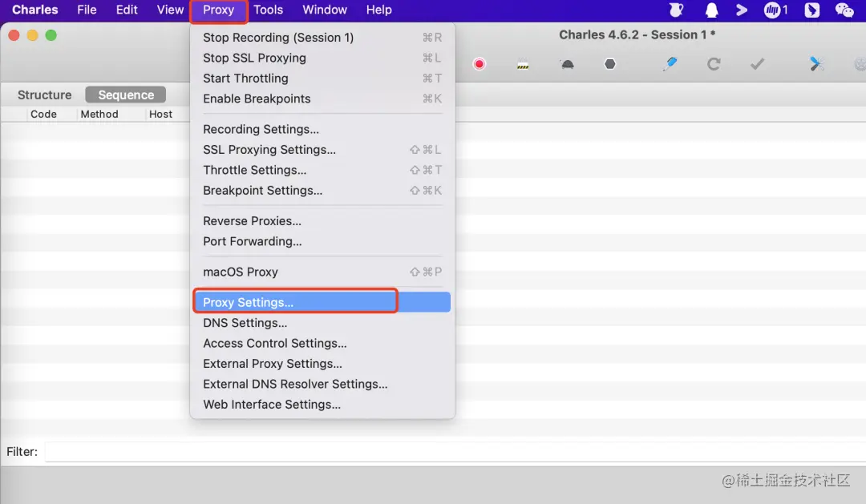Click into the Filter input field
Screen dimensions: 866x504
click(x=455, y=452)
